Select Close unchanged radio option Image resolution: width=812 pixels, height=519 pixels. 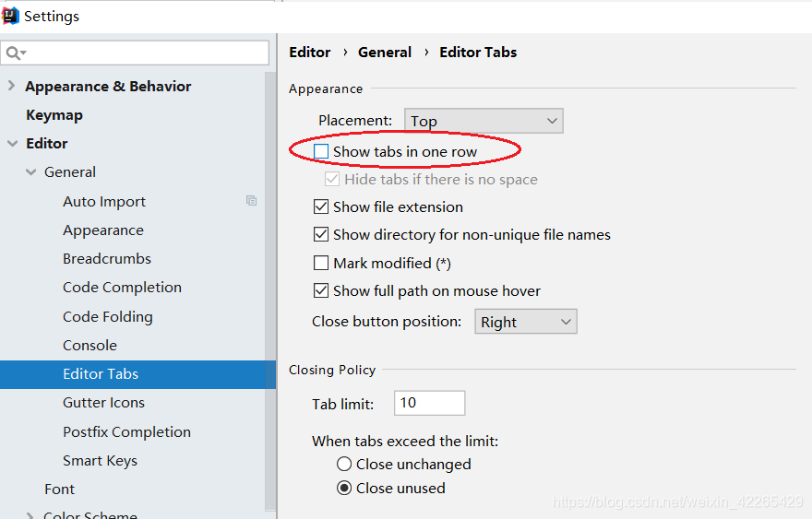[x=344, y=464]
